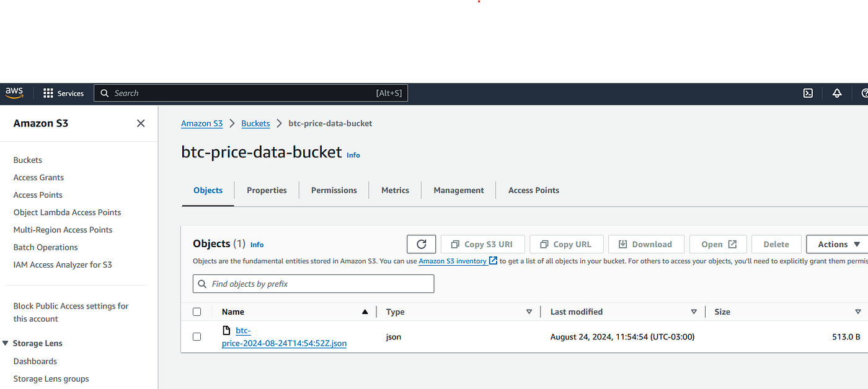The width and height of the screenshot is (868, 389).
Task: Open Storage Lens groups
Action: pos(51,378)
